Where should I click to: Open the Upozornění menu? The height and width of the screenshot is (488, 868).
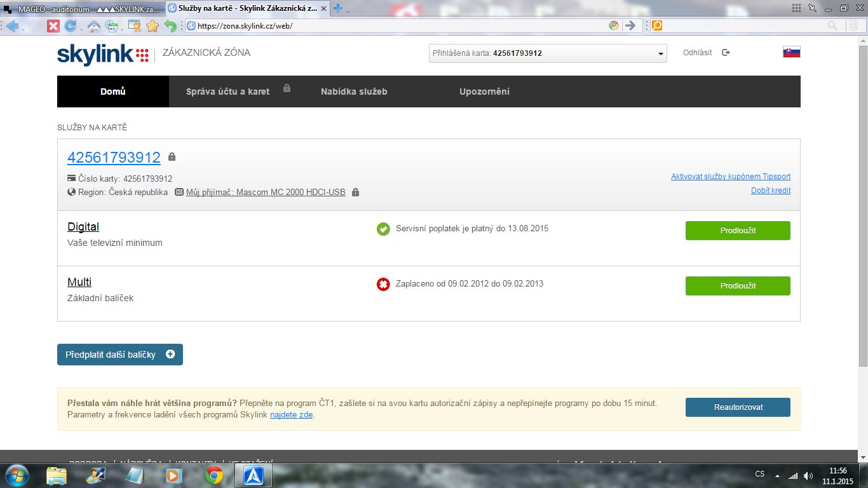click(484, 91)
